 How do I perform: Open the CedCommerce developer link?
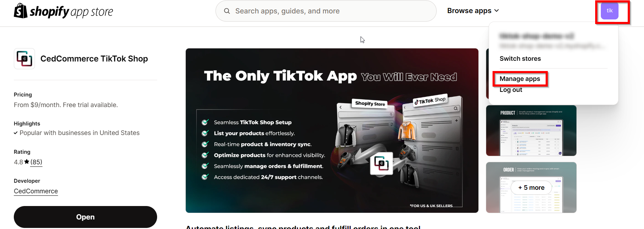coord(36,191)
